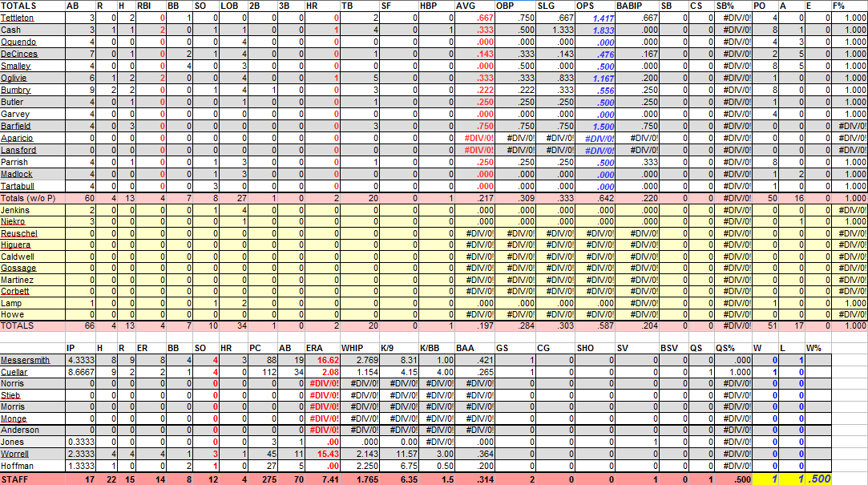Click the Oglivie name cell
The image size is (868, 485).
(33, 78)
